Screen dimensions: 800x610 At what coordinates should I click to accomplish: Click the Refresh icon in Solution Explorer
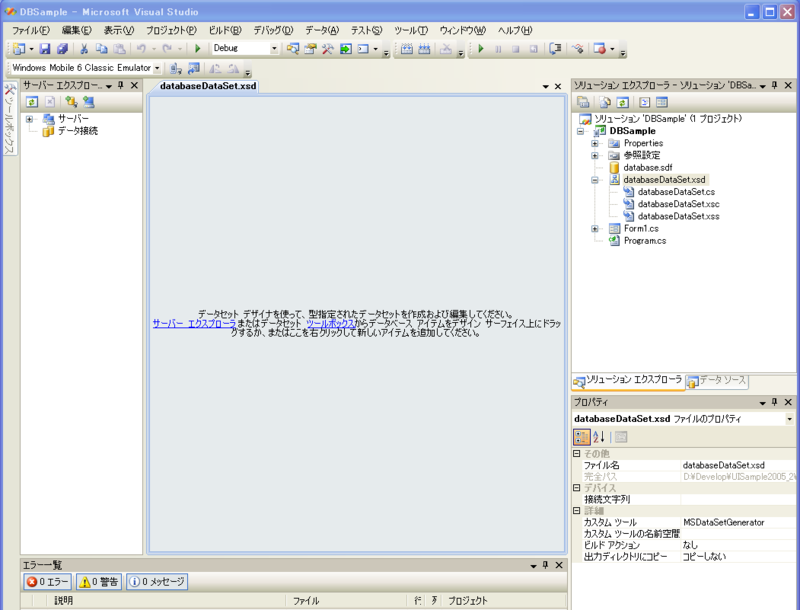(622, 102)
